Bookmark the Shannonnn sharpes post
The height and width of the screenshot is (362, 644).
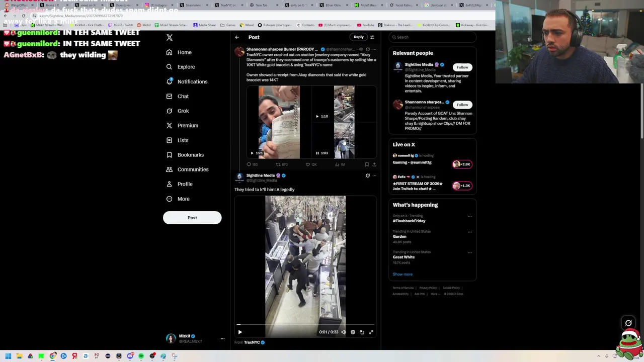(x=367, y=164)
